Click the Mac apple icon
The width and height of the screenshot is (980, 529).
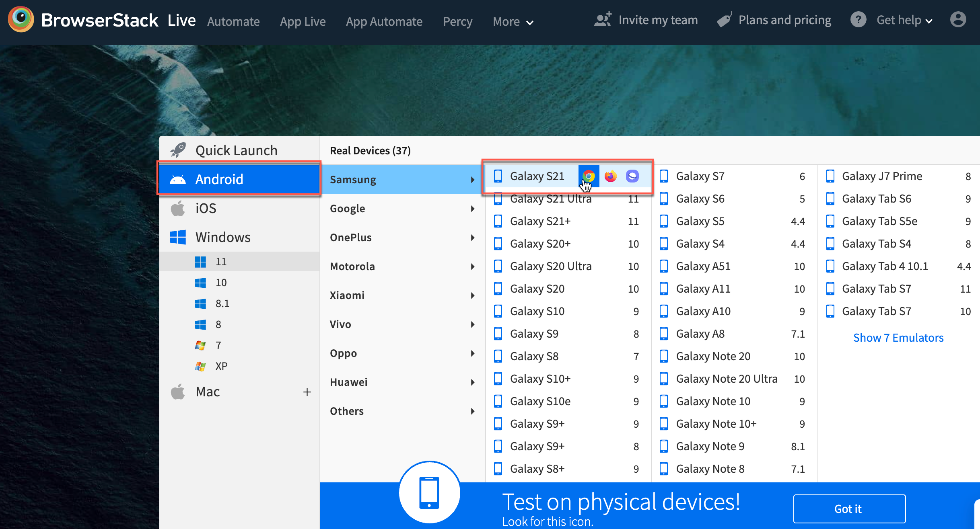pyautogui.click(x=178, y=392)
